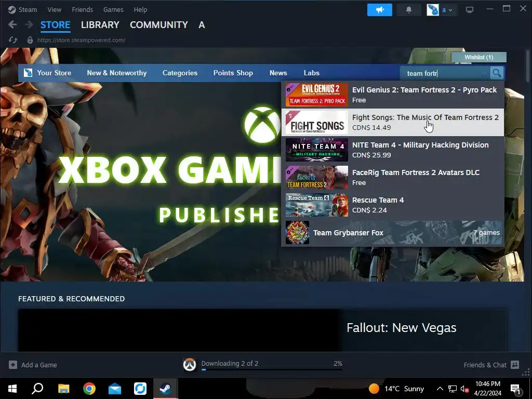The image size is (532, 399).
Task: Click the Your Store avatar icon
Action: coord(28,73)
